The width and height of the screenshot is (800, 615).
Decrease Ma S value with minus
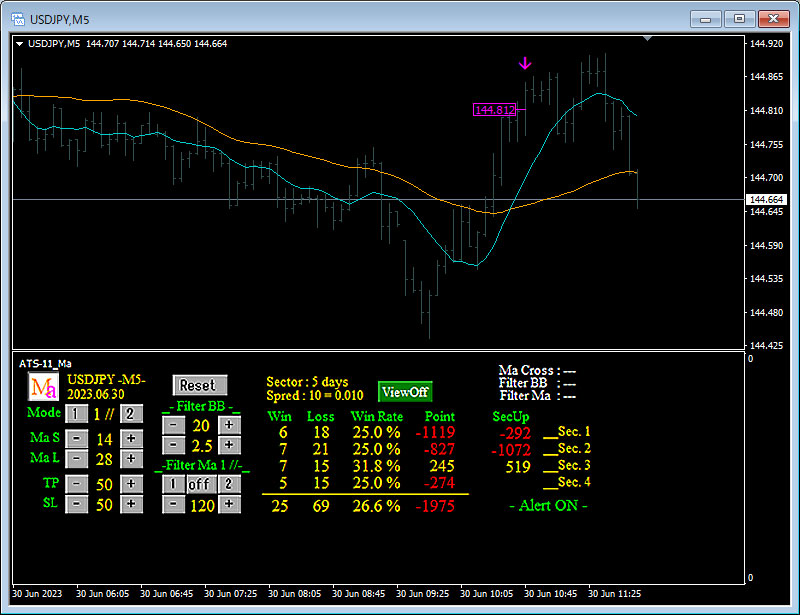pos(77,438)
